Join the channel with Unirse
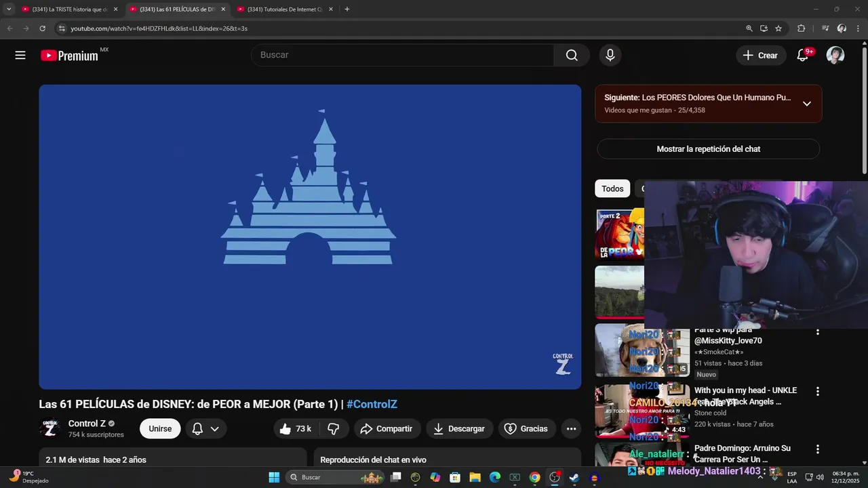 pyautogui.click(x=160, y=428)
